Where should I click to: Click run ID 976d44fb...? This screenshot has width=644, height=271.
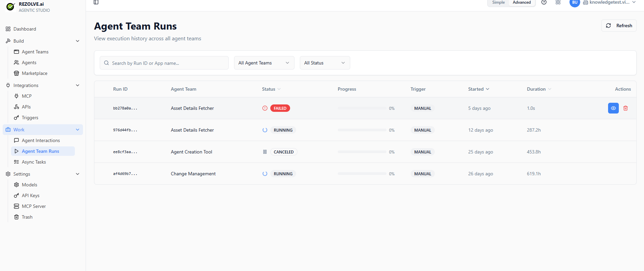[x=125, y=130]
